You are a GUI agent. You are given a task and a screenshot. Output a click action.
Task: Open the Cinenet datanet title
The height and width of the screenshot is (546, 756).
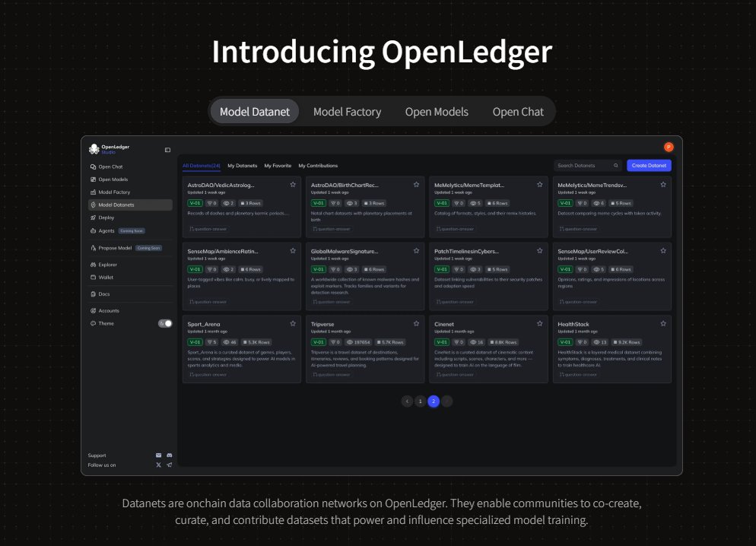(444, 324)
